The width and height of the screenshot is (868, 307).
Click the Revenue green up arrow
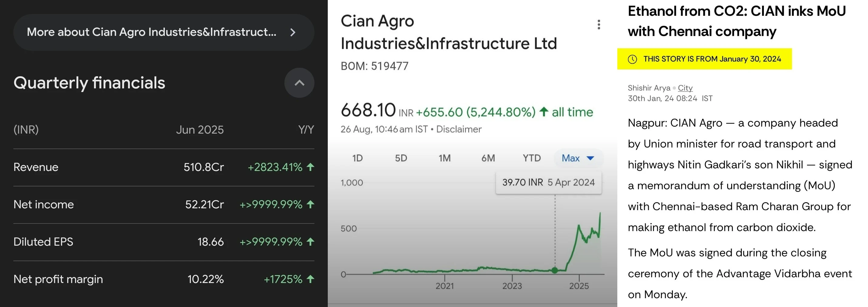311,167
